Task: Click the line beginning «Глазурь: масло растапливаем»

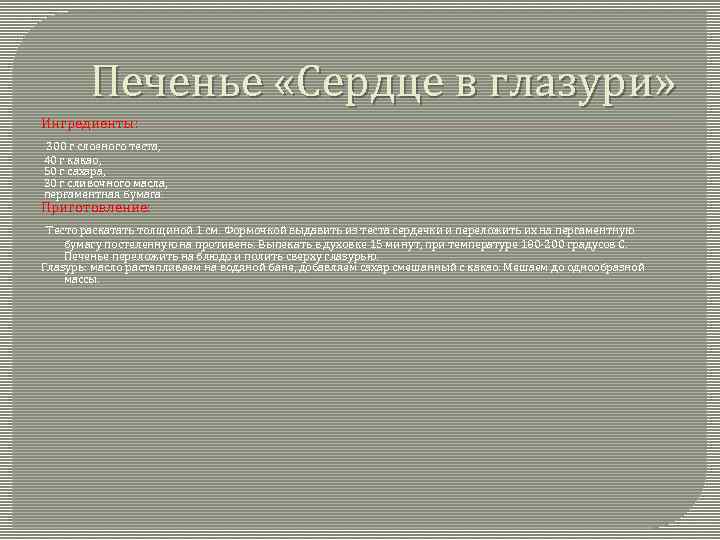Action: (x=343, y=267)
